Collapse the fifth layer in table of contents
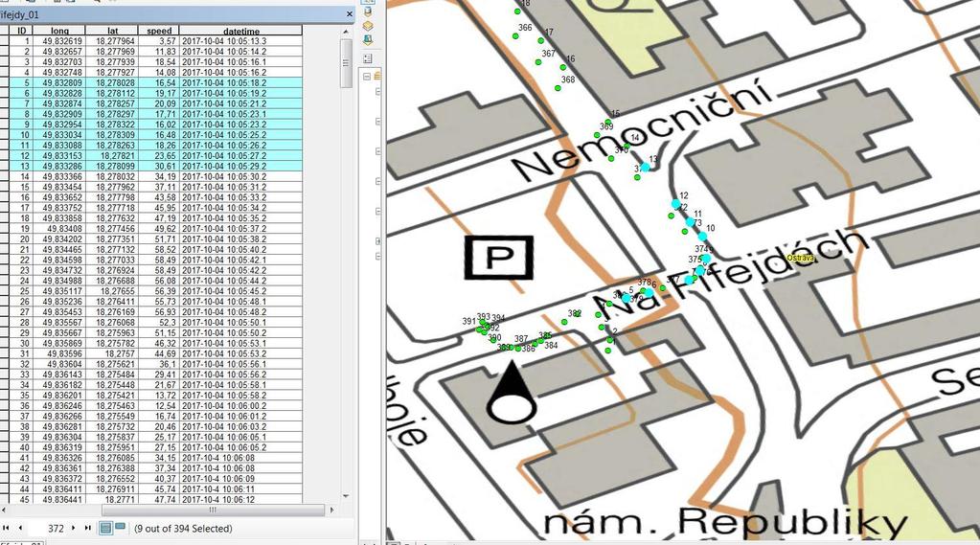This screenshot has height=545, width=980. pyautogui.click(x=377, y=212)
